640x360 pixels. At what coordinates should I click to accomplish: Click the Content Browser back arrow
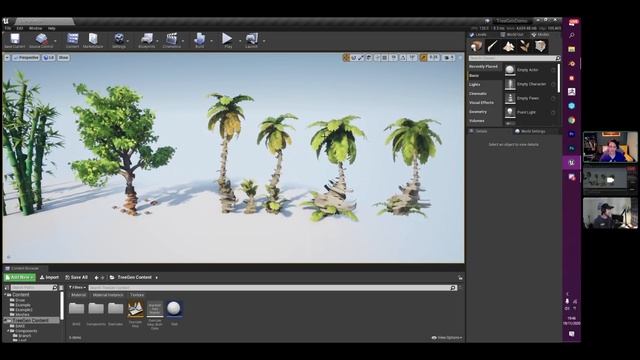click(96, 278)
